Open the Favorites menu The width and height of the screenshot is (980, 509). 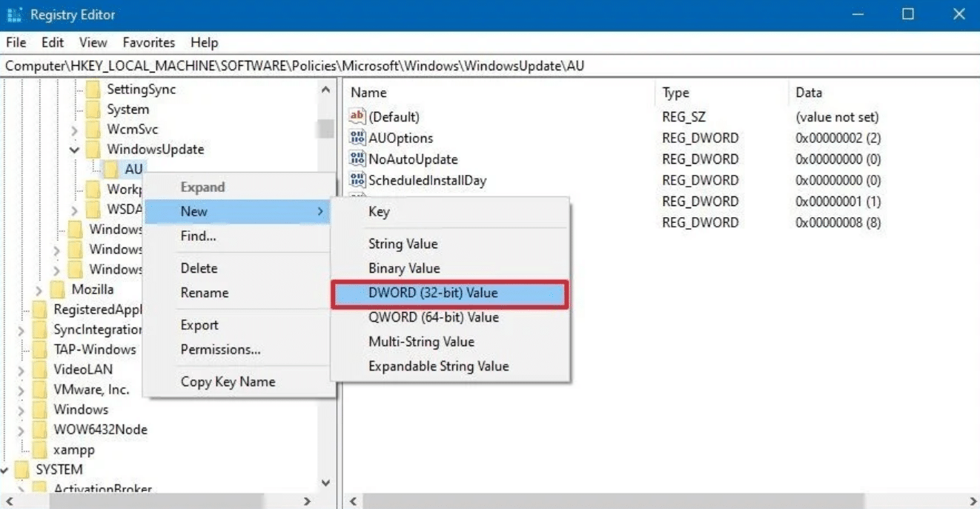click(148, 42)
